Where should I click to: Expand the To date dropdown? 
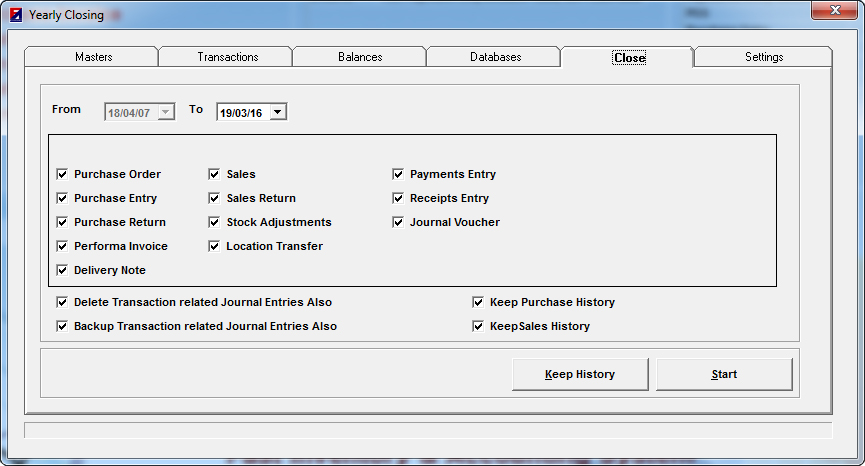click(x=278, y=112)
